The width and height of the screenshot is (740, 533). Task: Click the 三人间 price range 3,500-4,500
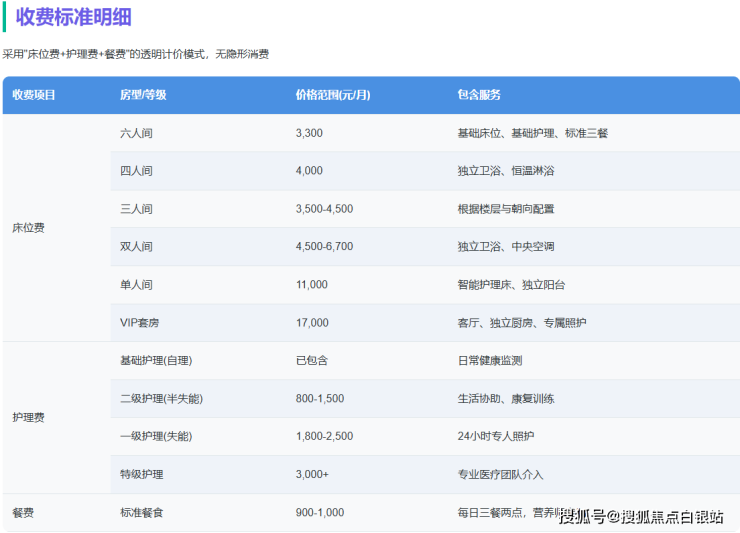[324, 209]
